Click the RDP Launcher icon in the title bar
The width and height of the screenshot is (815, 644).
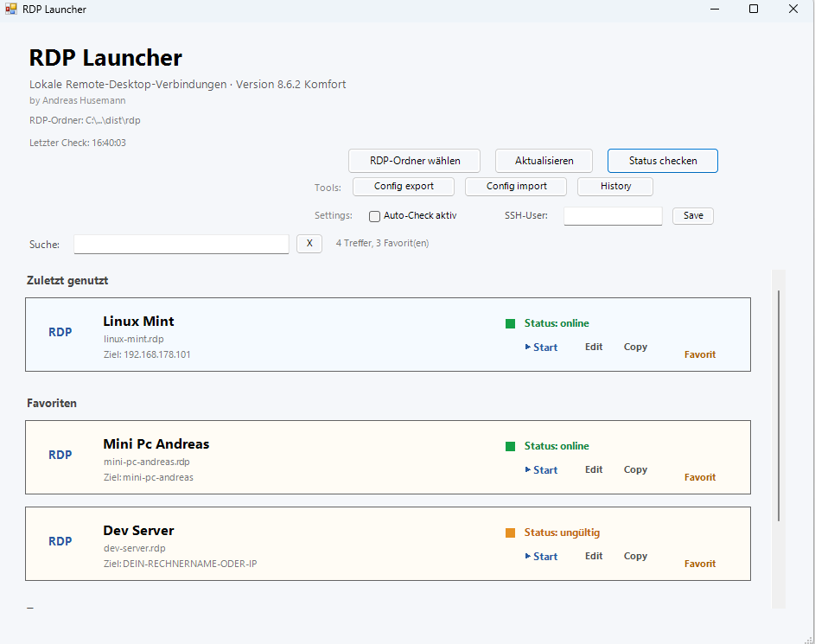click(x=12, y=9)
